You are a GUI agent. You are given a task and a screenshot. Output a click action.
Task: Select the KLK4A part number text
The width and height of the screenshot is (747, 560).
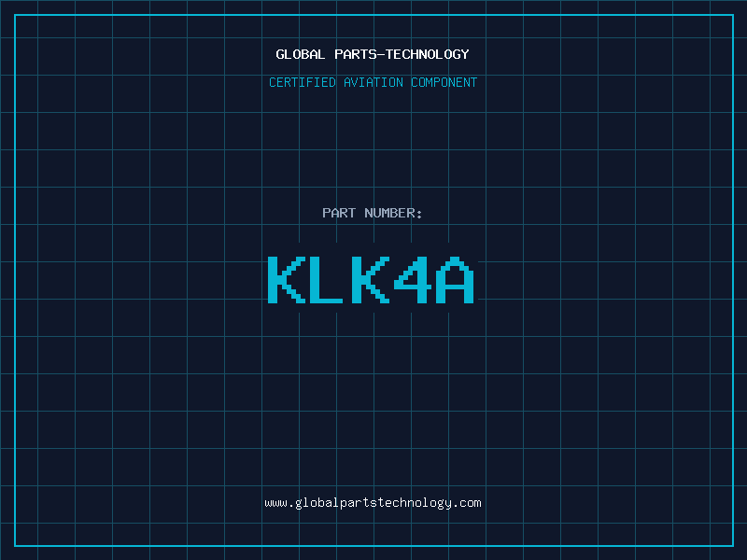pyautogui.click(x=371, y=280)
